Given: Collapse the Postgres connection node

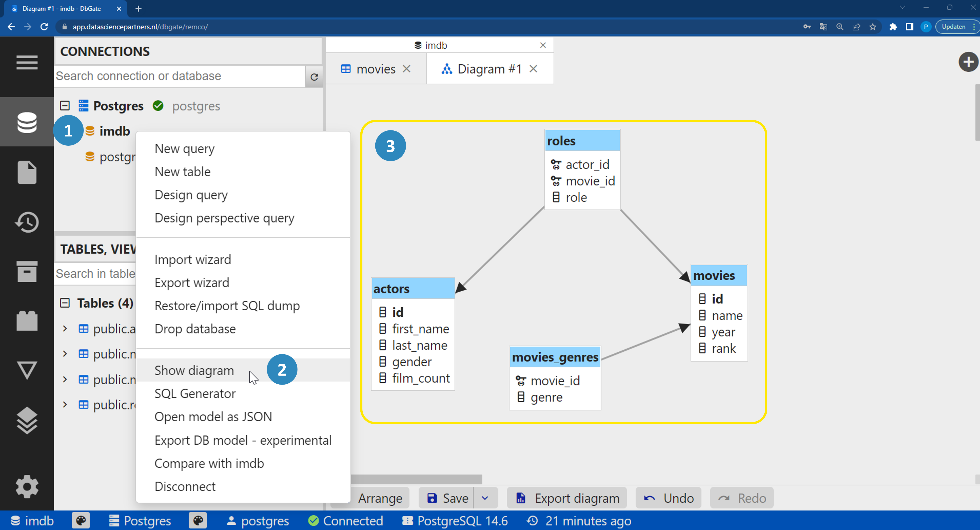Looking at the screenshot, I should [65, 106].
